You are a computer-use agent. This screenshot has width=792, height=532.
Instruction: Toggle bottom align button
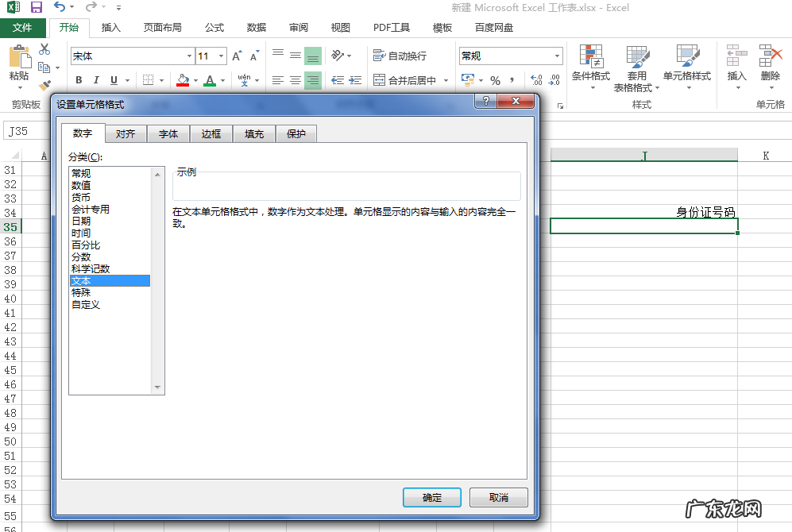313,56
